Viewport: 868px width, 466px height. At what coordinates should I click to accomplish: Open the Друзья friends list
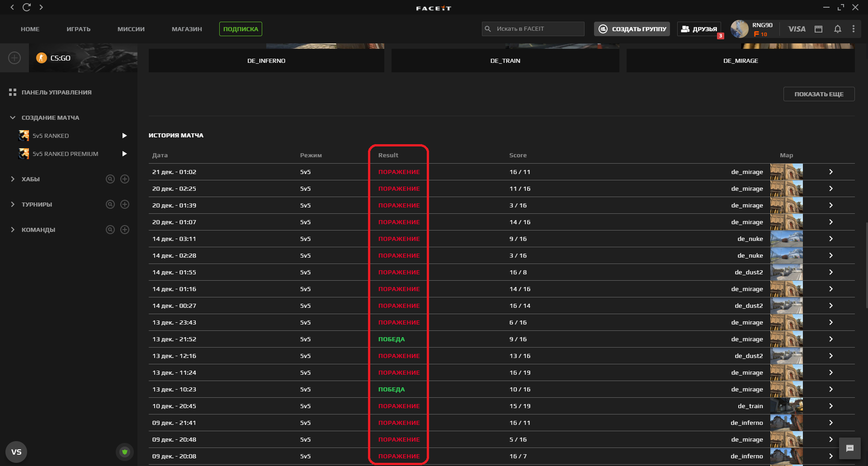click(x=699, y=29)
